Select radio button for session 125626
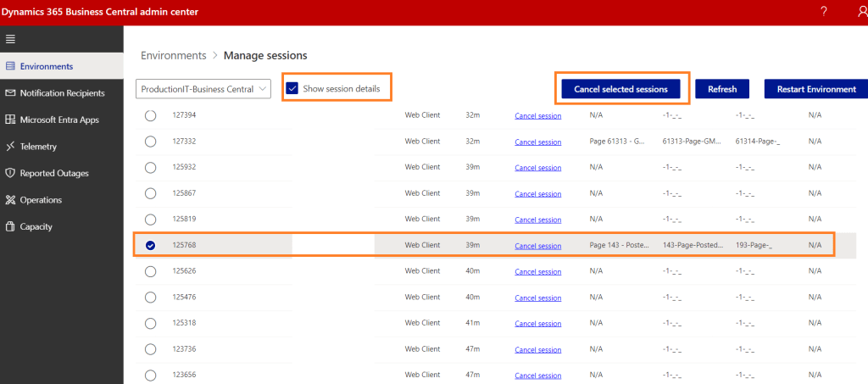The width and height of the screenshot is (868, 384). (x=150, y=271)
